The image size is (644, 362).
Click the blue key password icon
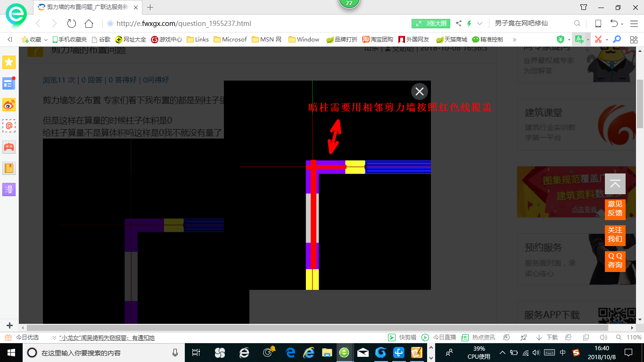pyautogui.click(x=617, y=40)
